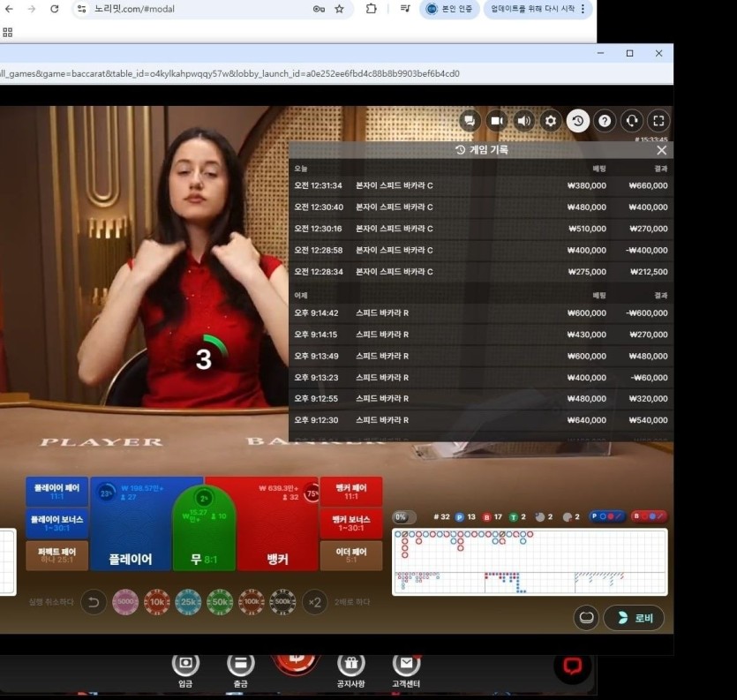Open the gear settings icon
Image resolution: width=737 pixels, height=700 pixels.
point(551,121)
